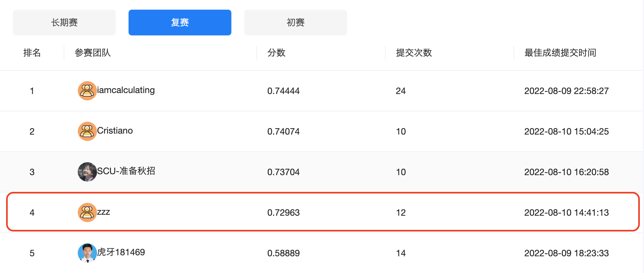Select the 复赛 tab
The image size is (644, 273).
coord(180,23)
